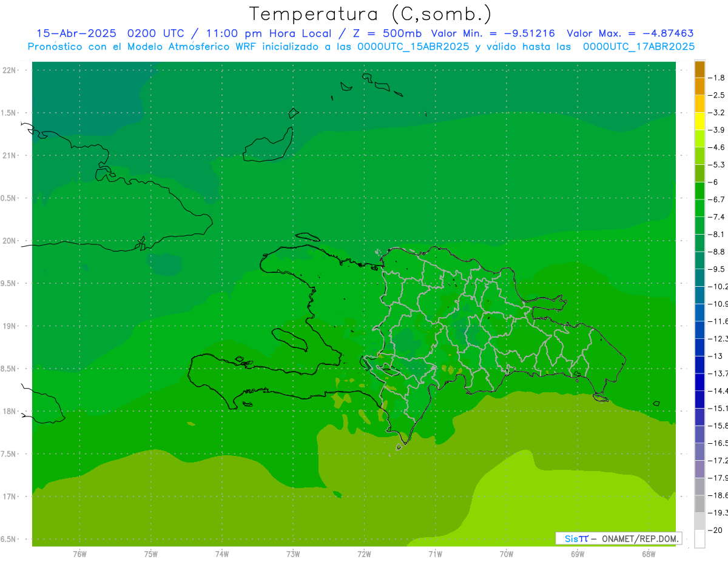Viewport: 728px width, 562px height.
Task: Click the title "Temperatura (C,somb.)"
Action: [x=371, y=14]
